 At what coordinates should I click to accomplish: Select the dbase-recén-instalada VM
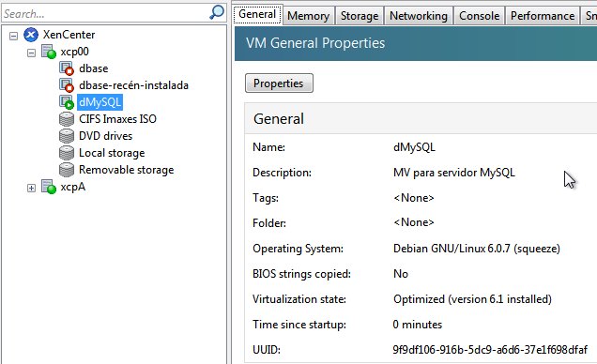tap(133, 85)
